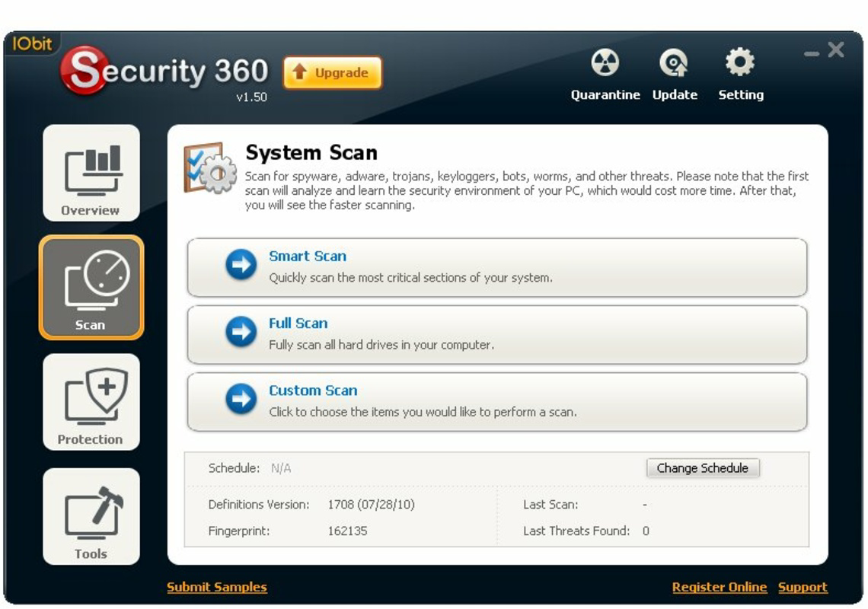Viewport: 868px width, 609px height.
Task: Click the Update text label
Action: [x=675, y=94]
